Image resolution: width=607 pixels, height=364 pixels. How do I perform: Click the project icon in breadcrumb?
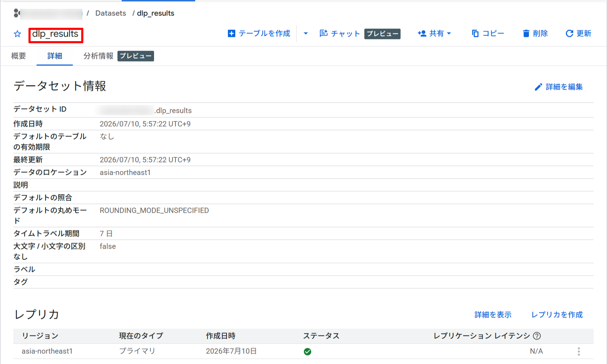pyautogui.click(x=17, y=13)
